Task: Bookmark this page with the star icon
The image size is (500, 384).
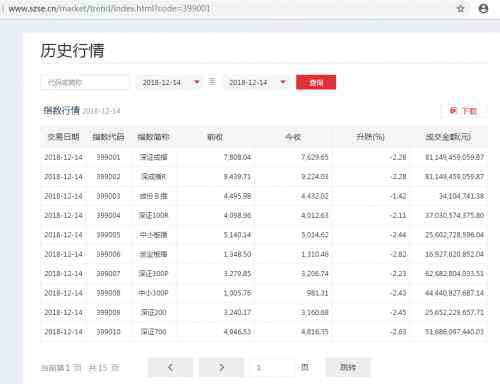Action: coord(460,9)
